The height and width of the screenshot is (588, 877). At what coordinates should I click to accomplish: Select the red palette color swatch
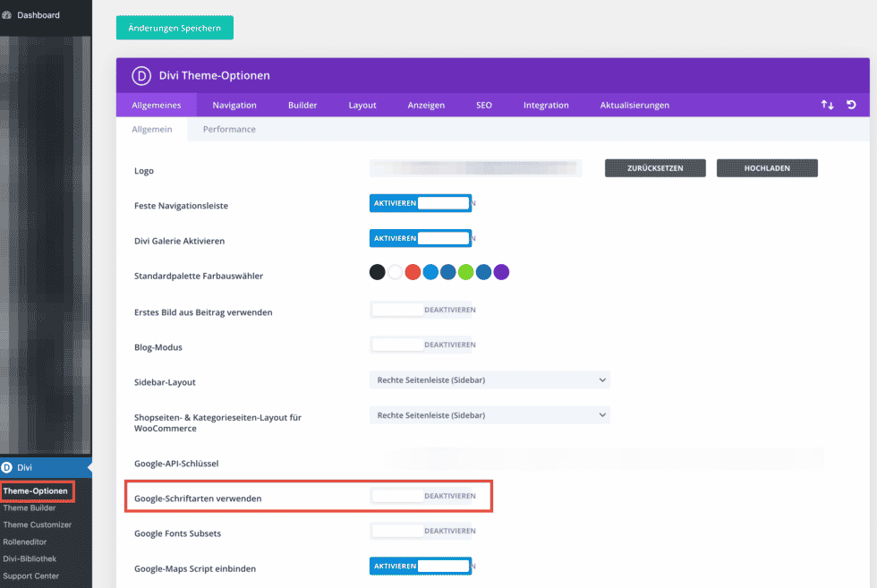[413, 272]
